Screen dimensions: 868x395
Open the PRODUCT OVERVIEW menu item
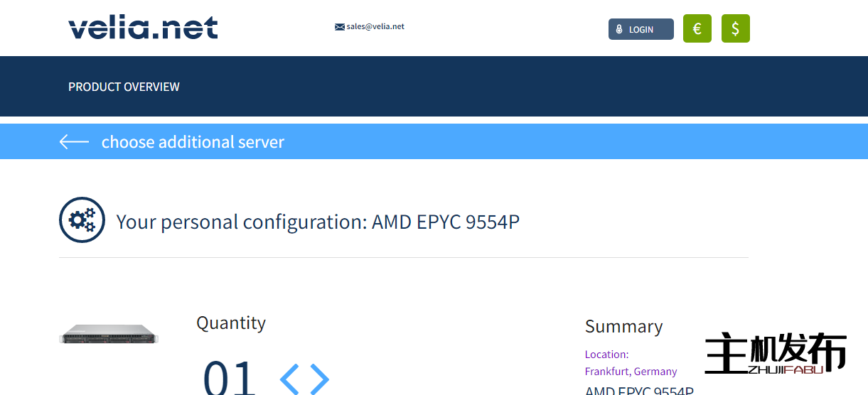124,87
